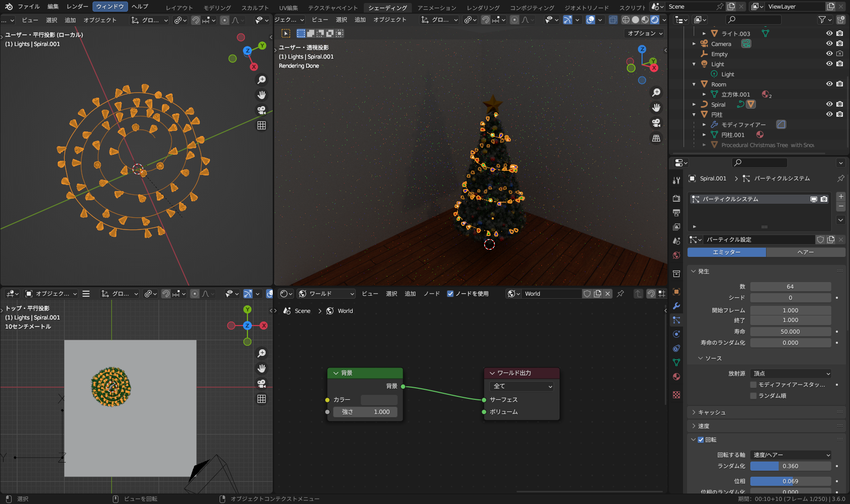Open the Object Constraints properties tab
This screenshot has width=850, height=504.
676,348
